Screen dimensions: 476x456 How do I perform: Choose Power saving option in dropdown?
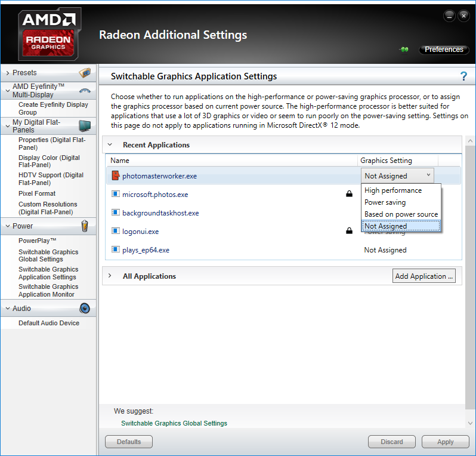pos(385,202)
